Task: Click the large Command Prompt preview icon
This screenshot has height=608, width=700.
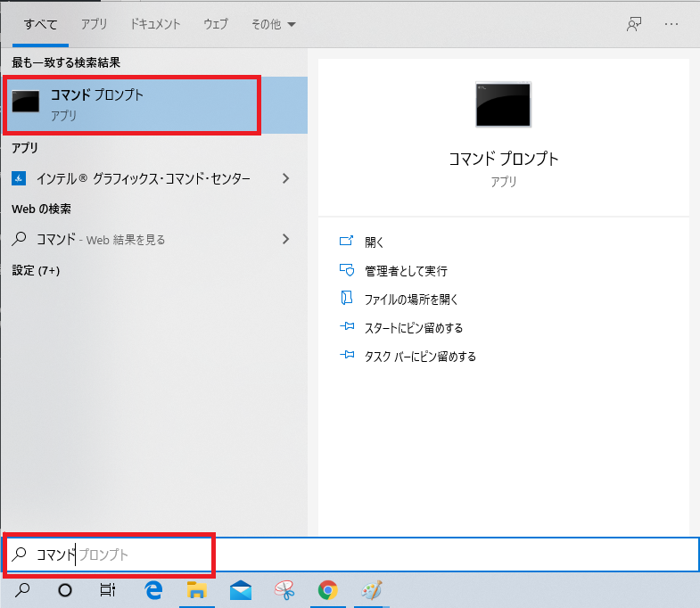Action: click(504, 104)
